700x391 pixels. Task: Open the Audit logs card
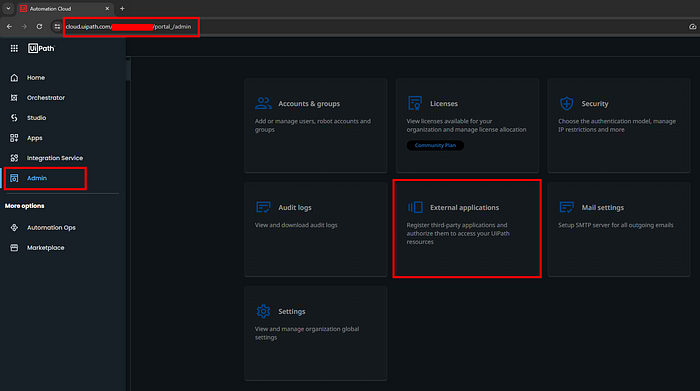316,229
